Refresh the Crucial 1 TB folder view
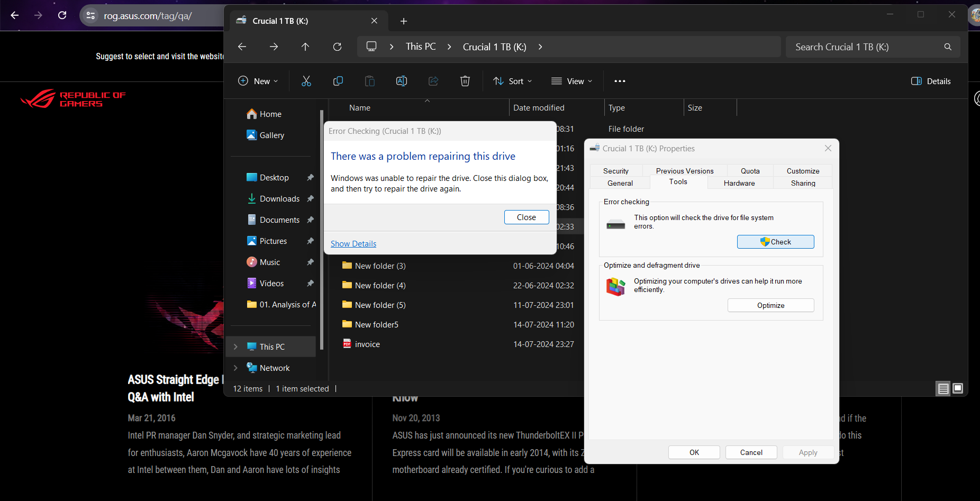The width and height of the screenshot is (980, 501). pyautogui.click(x=337, y=47)
